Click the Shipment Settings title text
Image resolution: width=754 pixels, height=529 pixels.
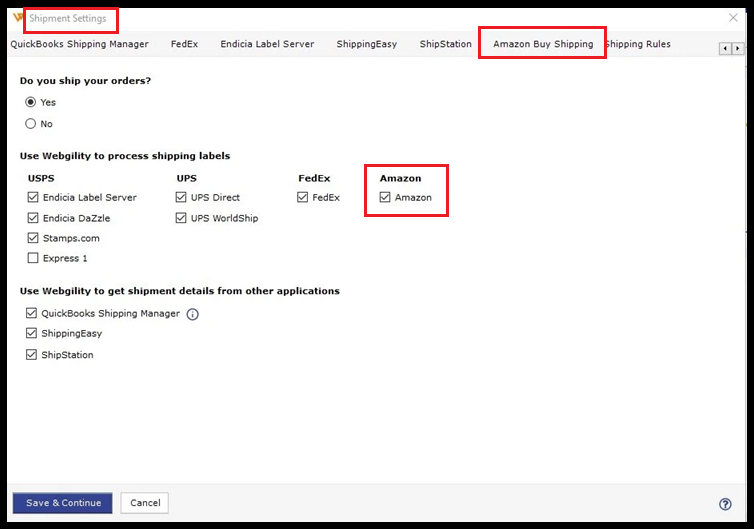pyautogui.click(x=67, y=18)
